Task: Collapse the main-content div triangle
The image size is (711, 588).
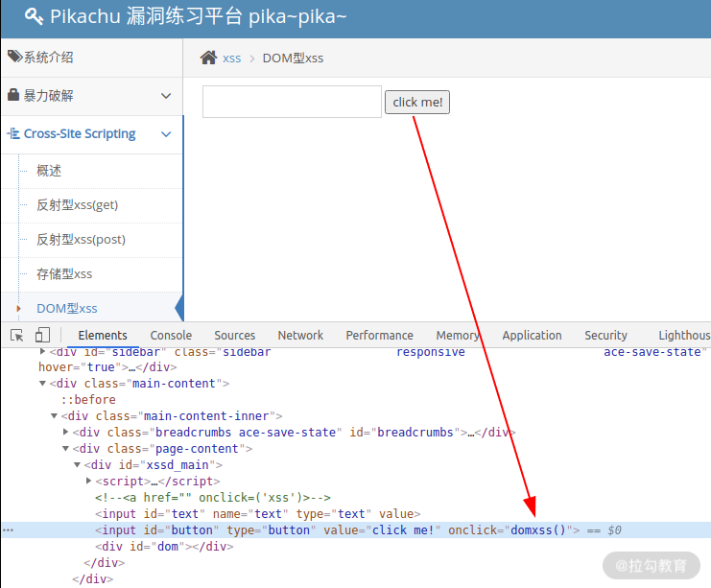Action: (x=42, y=383)
